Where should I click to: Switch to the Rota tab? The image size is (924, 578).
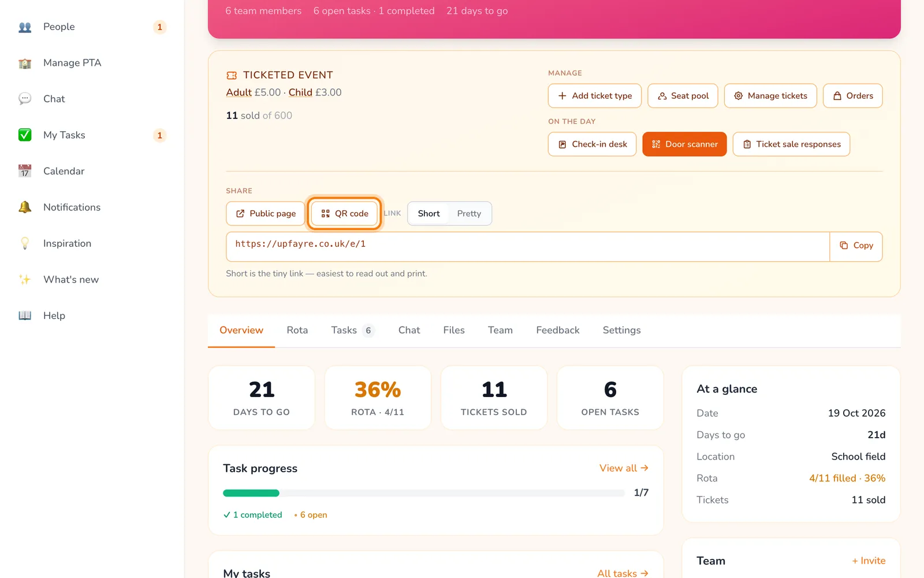point(297,331)
